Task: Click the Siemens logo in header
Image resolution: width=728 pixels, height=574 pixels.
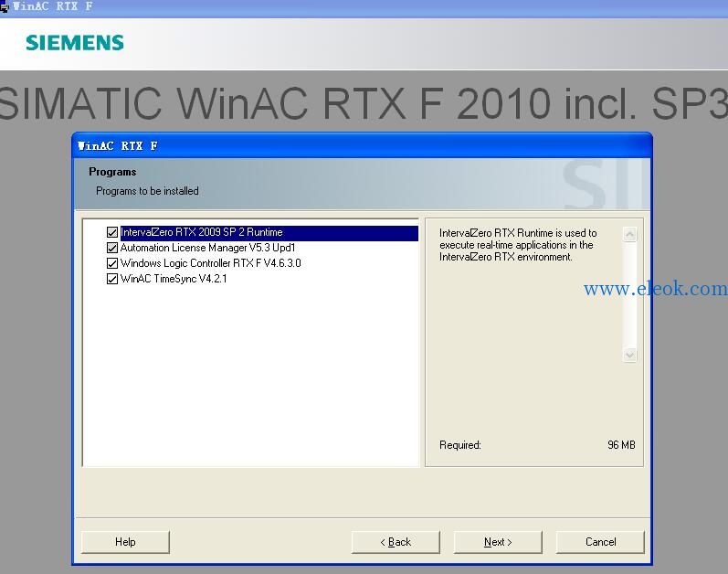Action: coord(75,43)
